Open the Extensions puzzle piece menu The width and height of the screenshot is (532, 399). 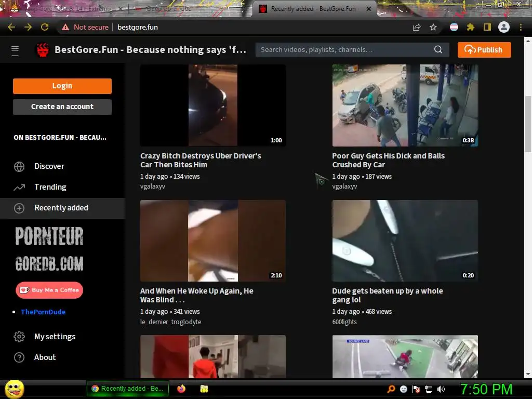[x=471, y=27]
